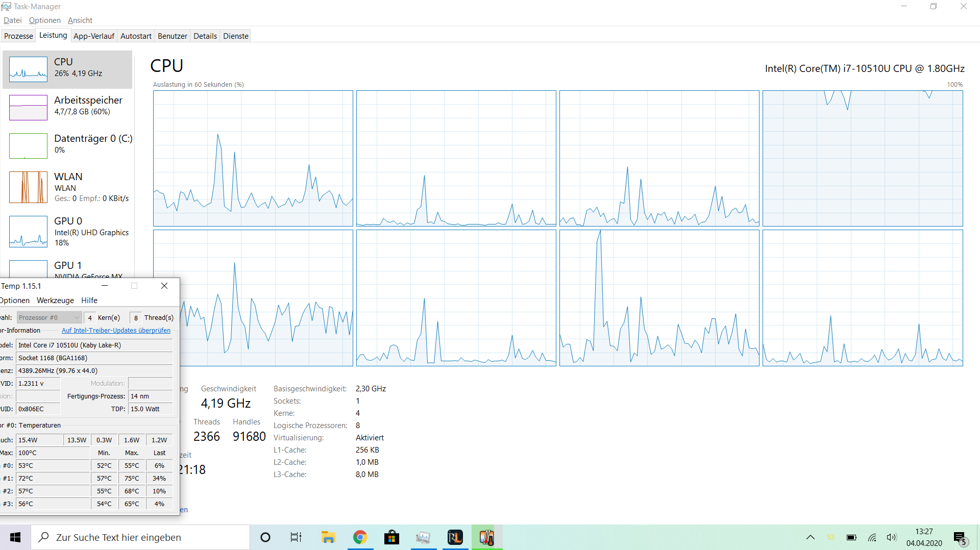Open the Benutzer tab
Screen dimensions: 980x550
(173, 36)
